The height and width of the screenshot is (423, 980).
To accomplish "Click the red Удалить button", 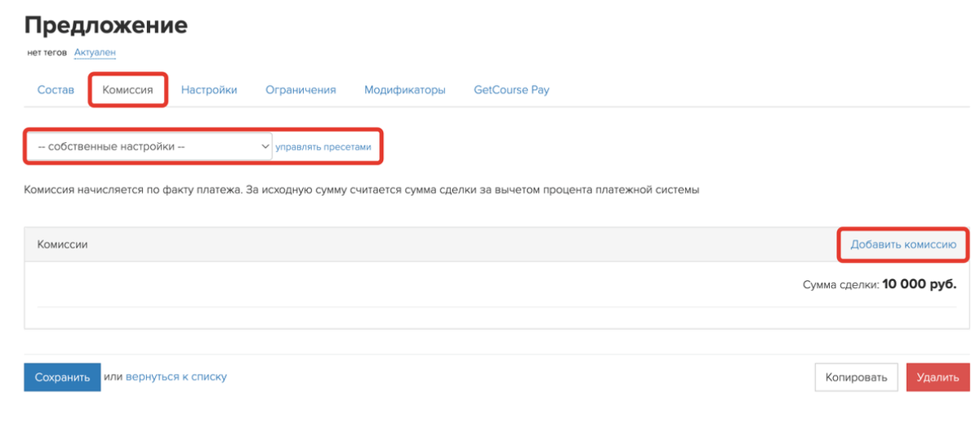I will point(938,377).
